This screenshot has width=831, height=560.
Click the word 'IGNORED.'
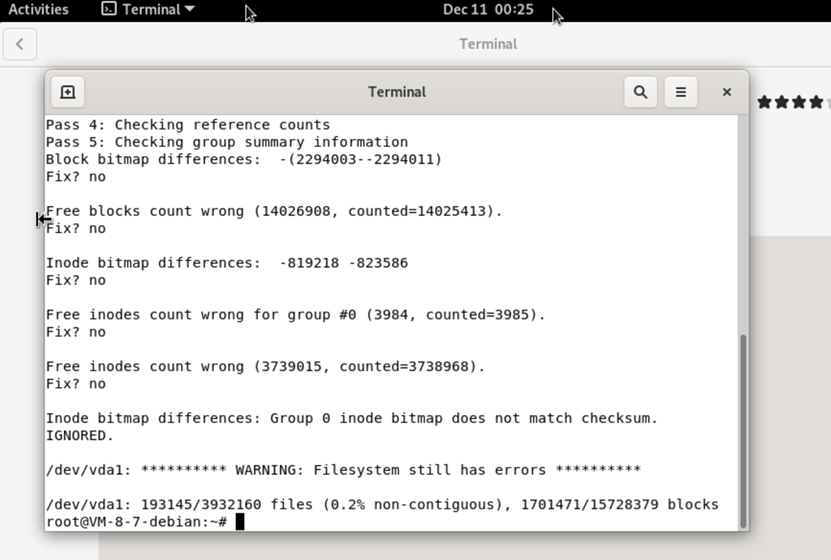pyautogui.click(x=79, y=435)
